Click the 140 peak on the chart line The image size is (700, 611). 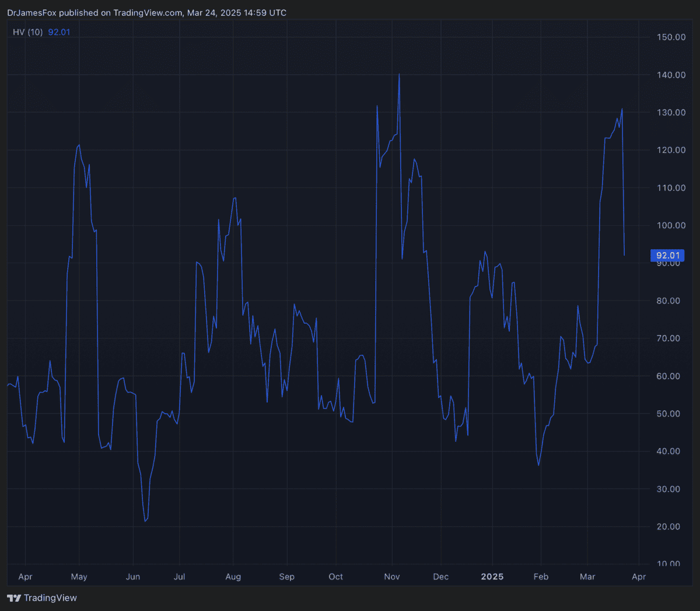[x=399, y=75]
